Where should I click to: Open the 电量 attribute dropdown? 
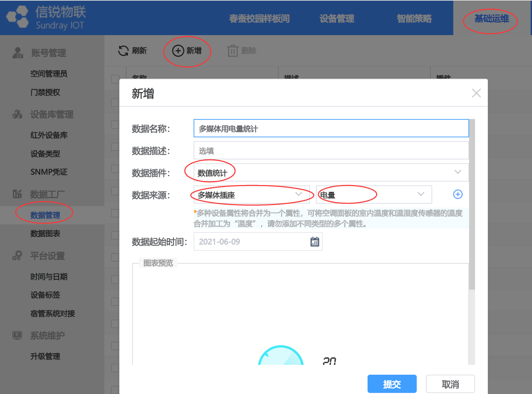tap(421, 194)
